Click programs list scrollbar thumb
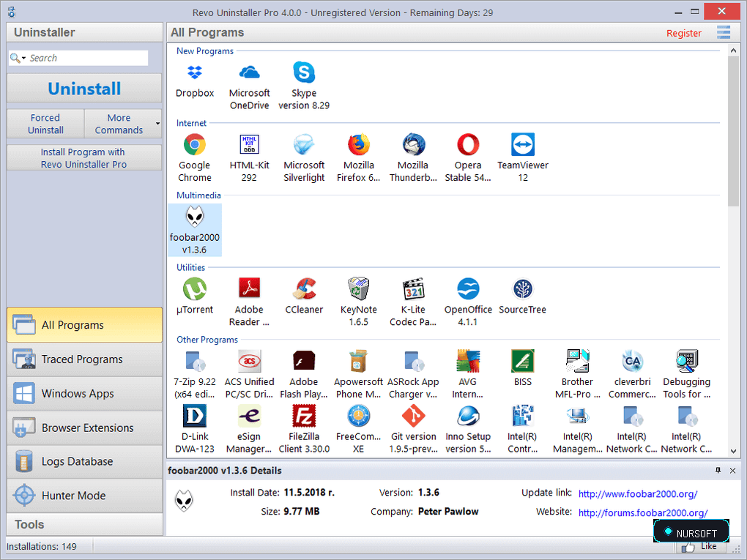The width and height of the screenshot is (747, 560). [733, 131]
